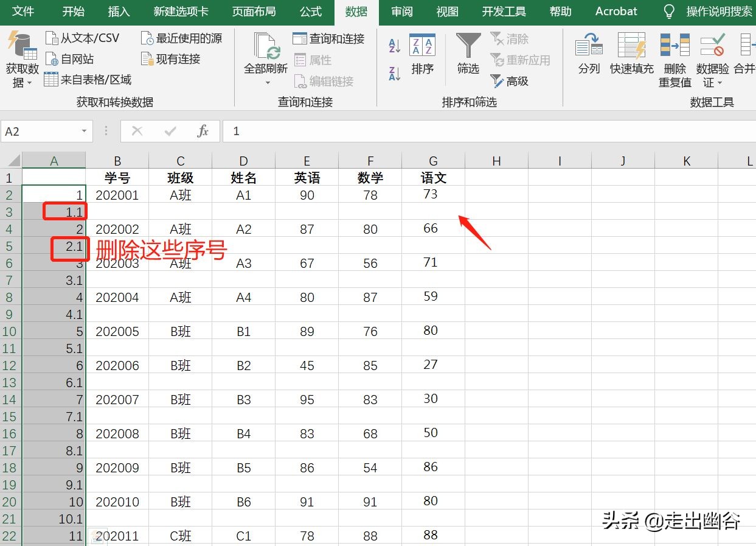Open 数据验证 (Data Validation) tool

click(x=712, y=60)
